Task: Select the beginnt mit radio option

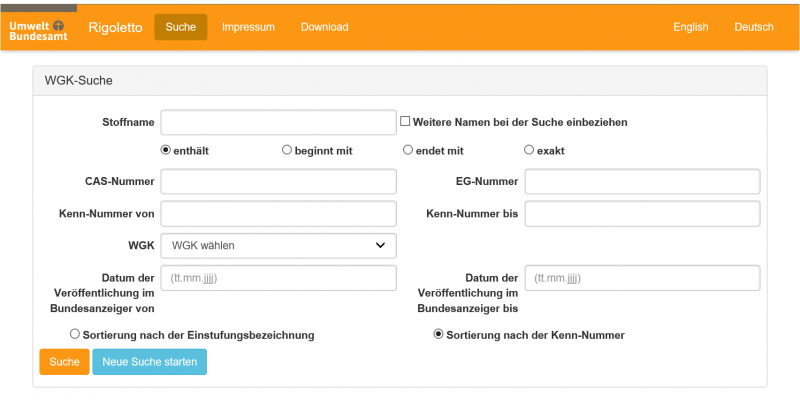Action: tap(287, 150)
